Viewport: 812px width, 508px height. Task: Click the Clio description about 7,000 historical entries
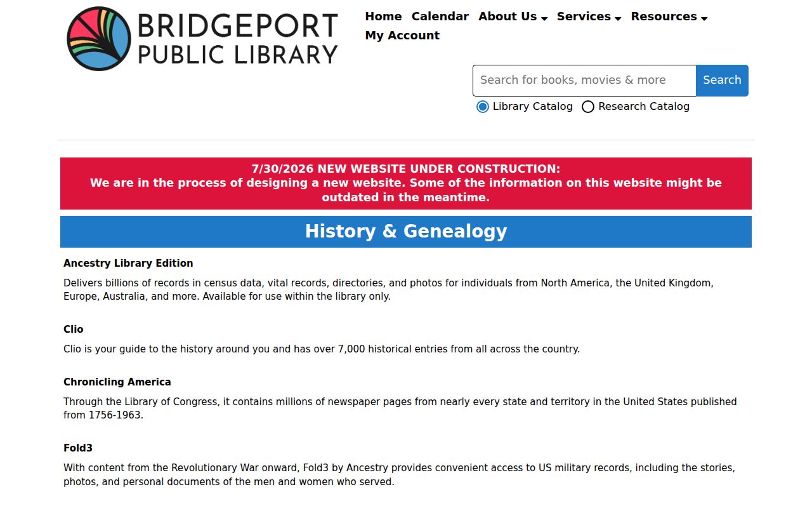pos(322,349)
